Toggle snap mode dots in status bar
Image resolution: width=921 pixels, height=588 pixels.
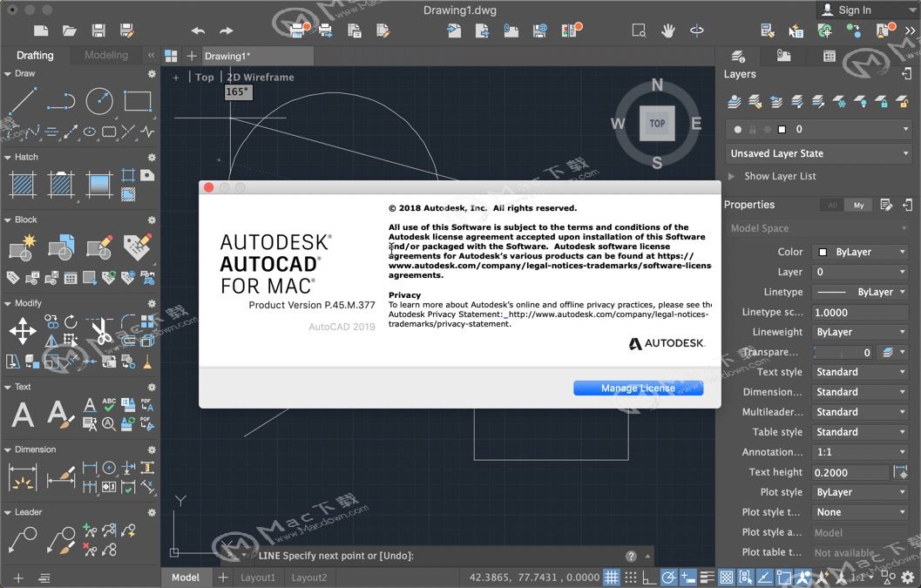tap(630, 578)
